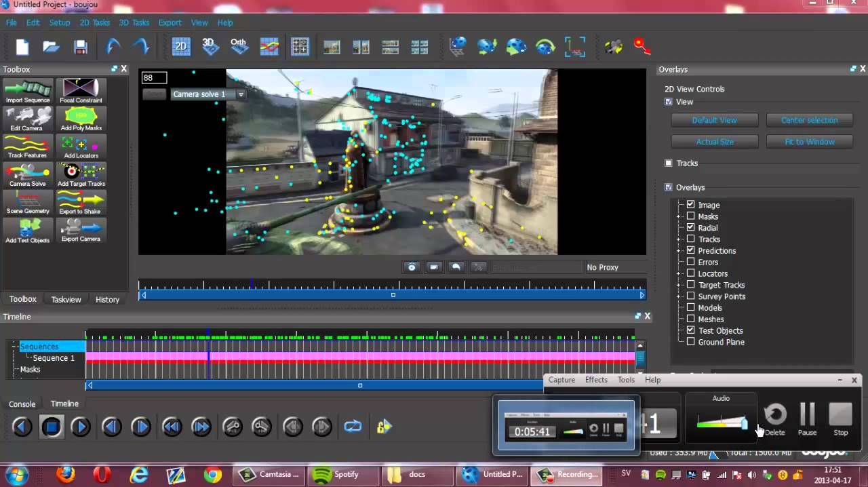Click the Fit to Window button
The width and height of the screenshot is (868, 487).
pyautogui.click(x=809, y=142)
